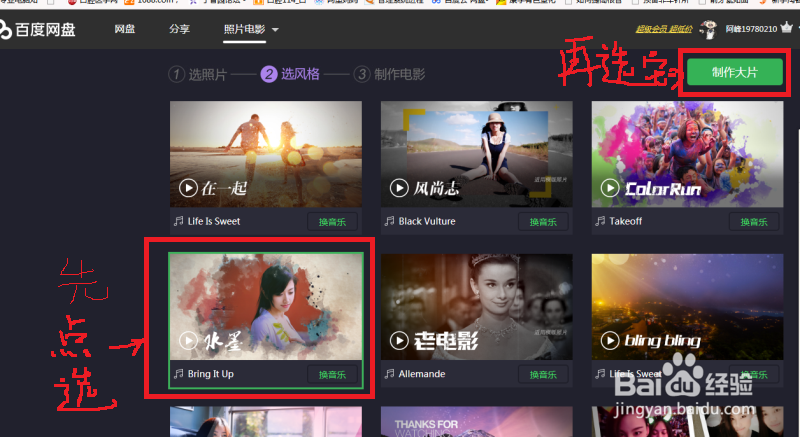Change music for Life Is Sweet under 在一起
Image resolution: width=800 pixels, height=437 pixels.
pos(332,222)
